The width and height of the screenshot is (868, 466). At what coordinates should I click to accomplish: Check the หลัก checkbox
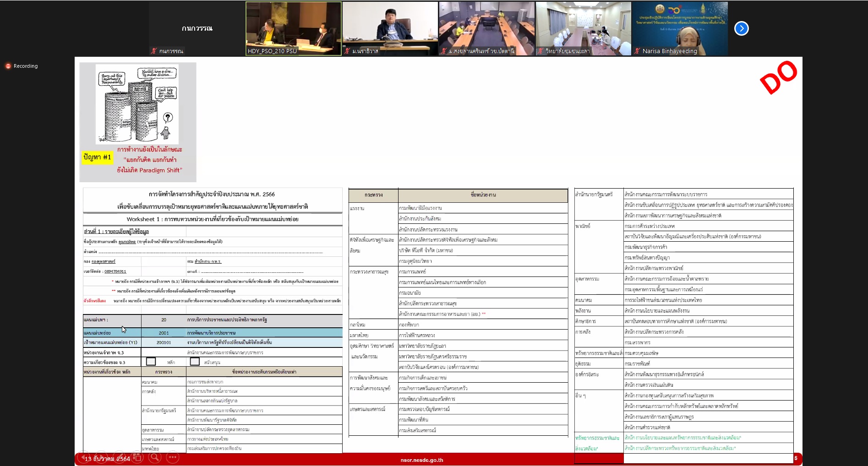coord(151,362)
